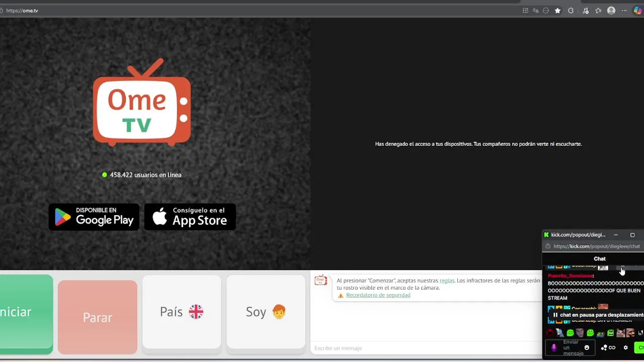
Task: Open Kick chat settings gear
Action: tap(626, 347)
